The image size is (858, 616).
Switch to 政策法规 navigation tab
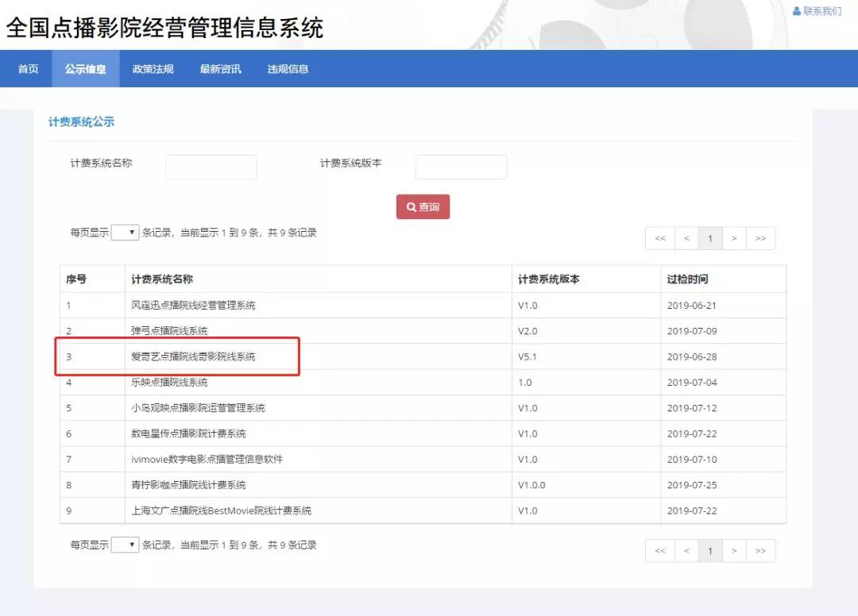(153, 69)
